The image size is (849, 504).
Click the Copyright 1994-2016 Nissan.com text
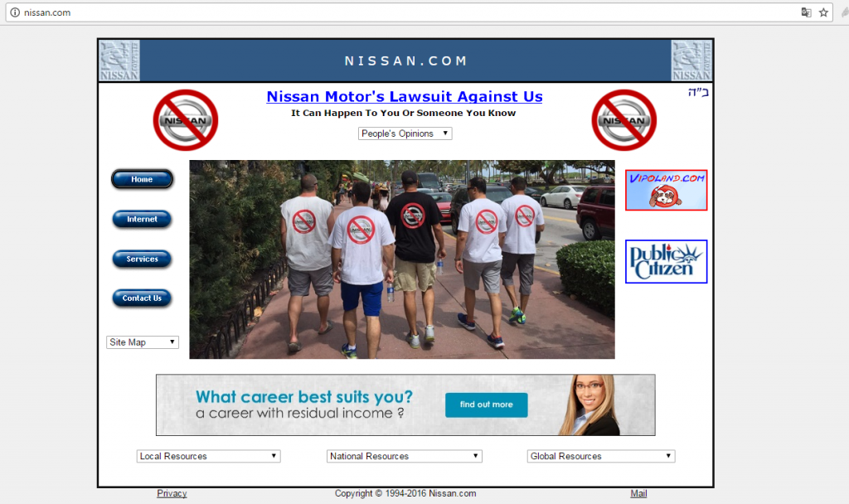(x=405, y=493)
